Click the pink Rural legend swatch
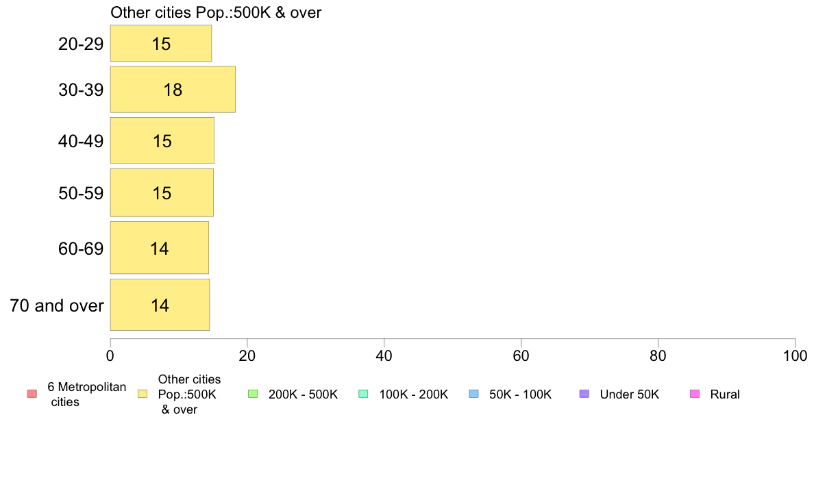Screen dimensions: 814x504 point(695,394)
